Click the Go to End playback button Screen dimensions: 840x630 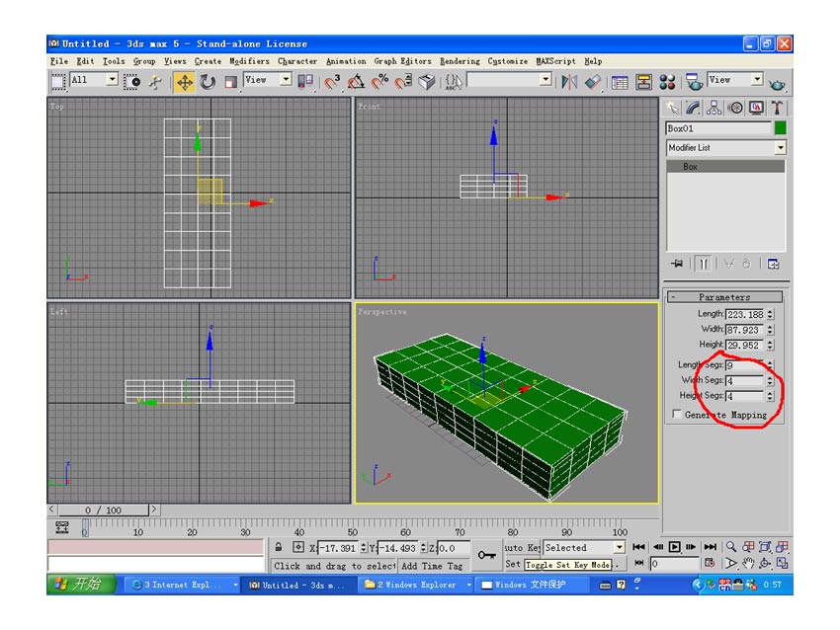711,547
